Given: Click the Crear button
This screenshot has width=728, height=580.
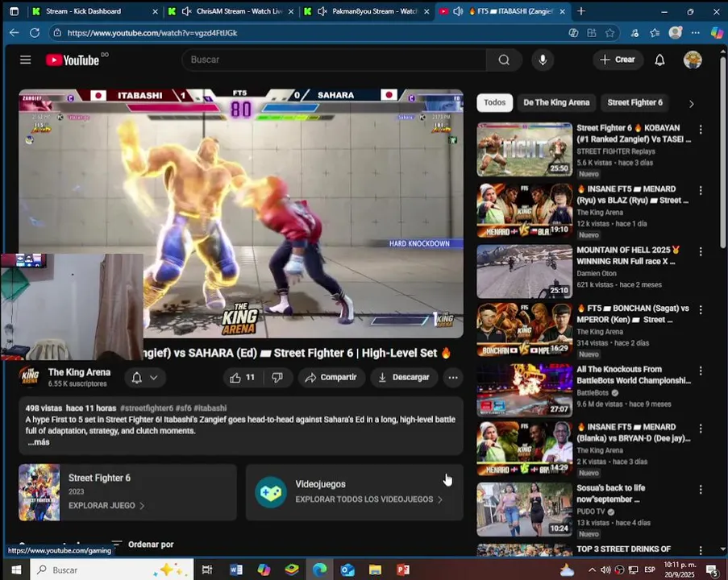Looking at the screenshot, I should click(618, 60).
